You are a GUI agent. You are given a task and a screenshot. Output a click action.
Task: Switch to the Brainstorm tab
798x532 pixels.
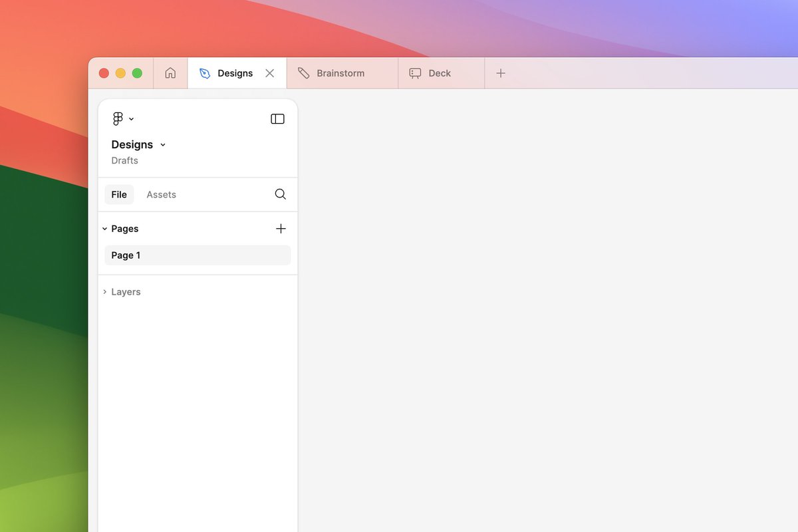[342, 73]
